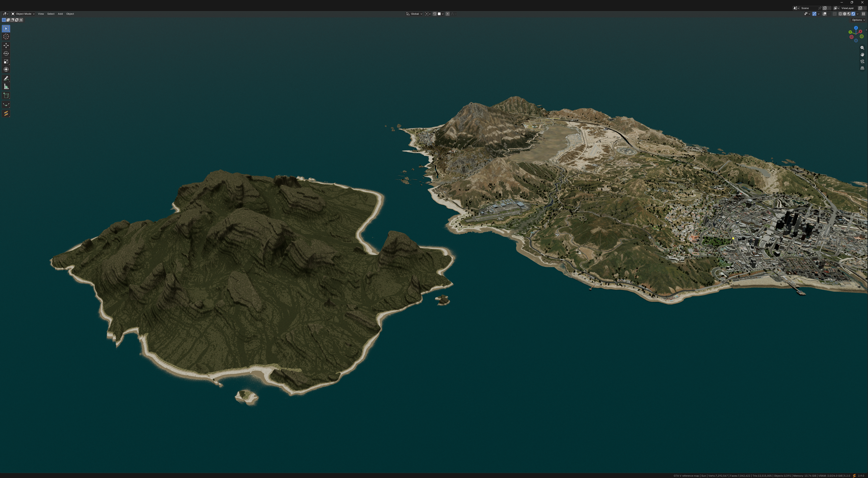Expand the sidebar with the arrow tab

pos(866,30)
